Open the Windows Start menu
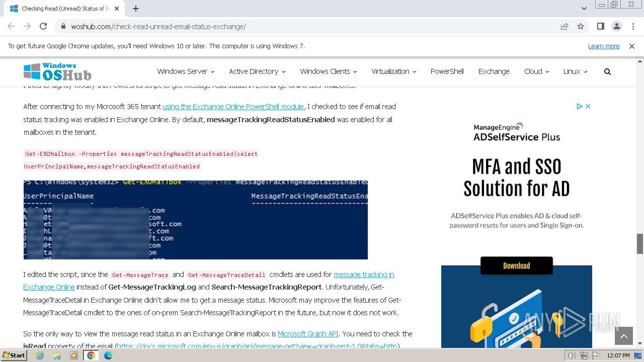644x362 pixels. point(14,355)
